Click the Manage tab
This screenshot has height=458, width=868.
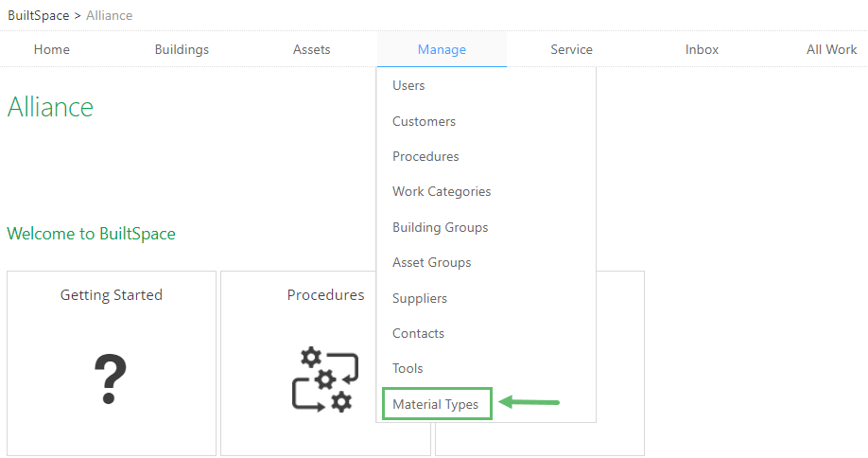pyautogui.click(x=442, y=49)
